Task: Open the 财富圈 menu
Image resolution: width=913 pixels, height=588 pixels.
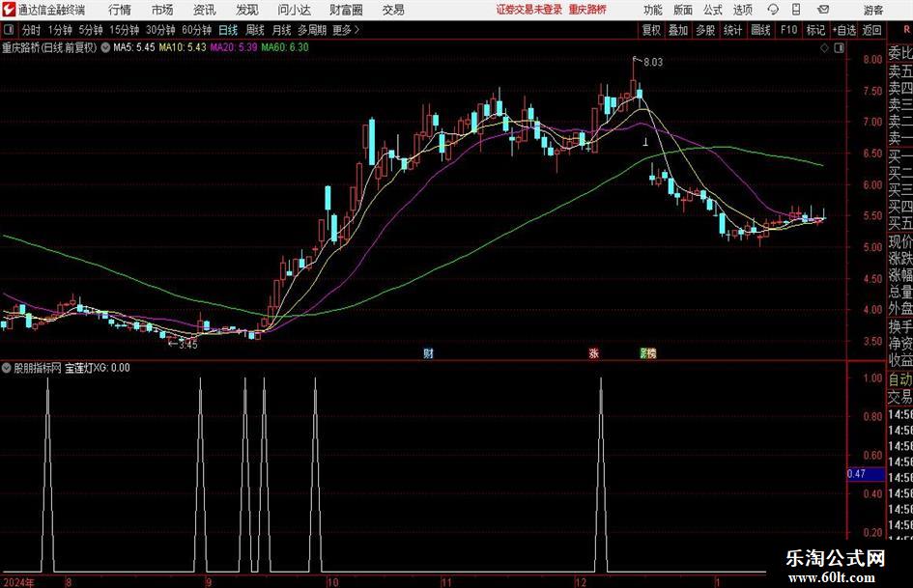Action: (346, 10)
